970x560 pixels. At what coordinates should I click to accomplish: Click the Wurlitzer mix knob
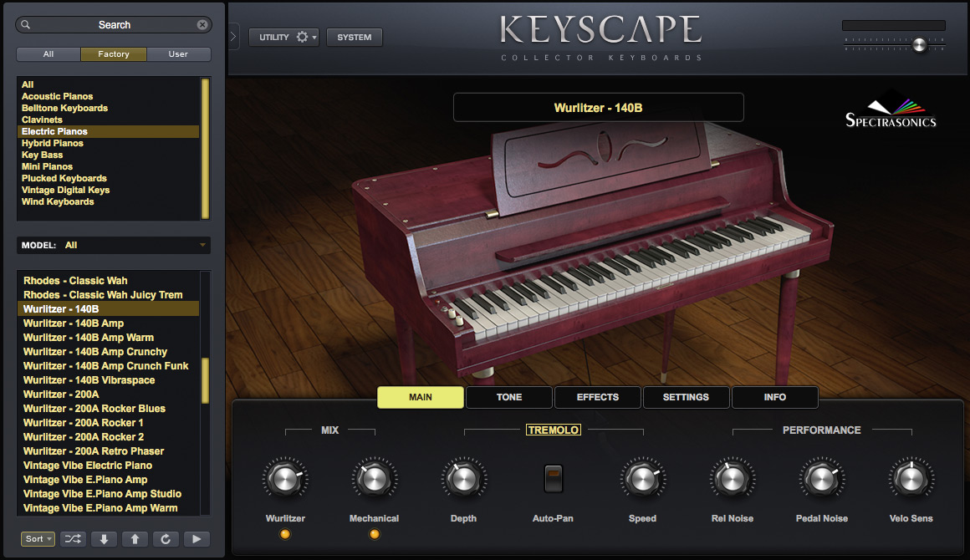point(285,479)
